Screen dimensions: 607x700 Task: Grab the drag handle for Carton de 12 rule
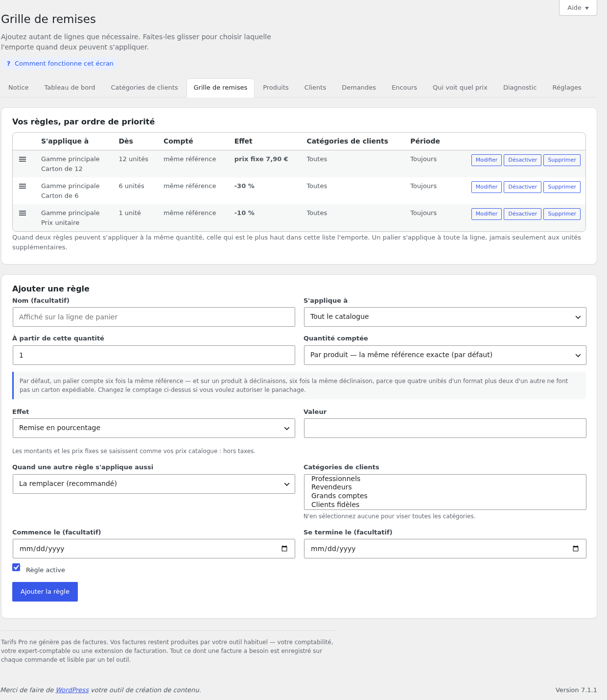(23, 159)
